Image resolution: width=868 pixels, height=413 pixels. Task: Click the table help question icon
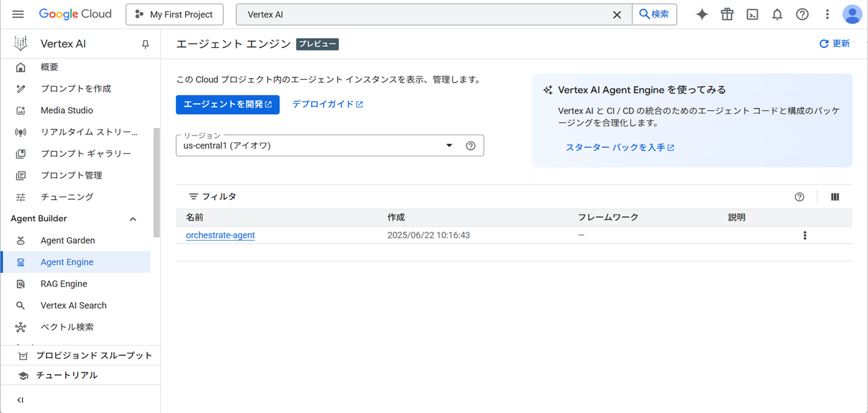click(x=799, y=197)
